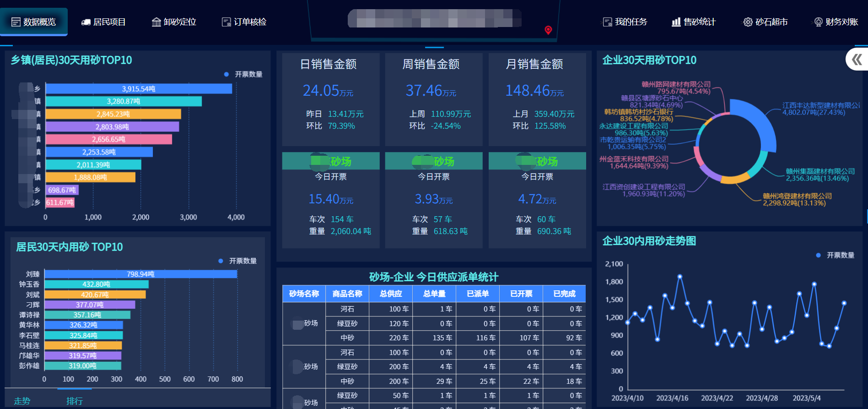Click the bar chart icon beside 售砂统计
This screenshot has height=409, width=868.
coord(676,22)
